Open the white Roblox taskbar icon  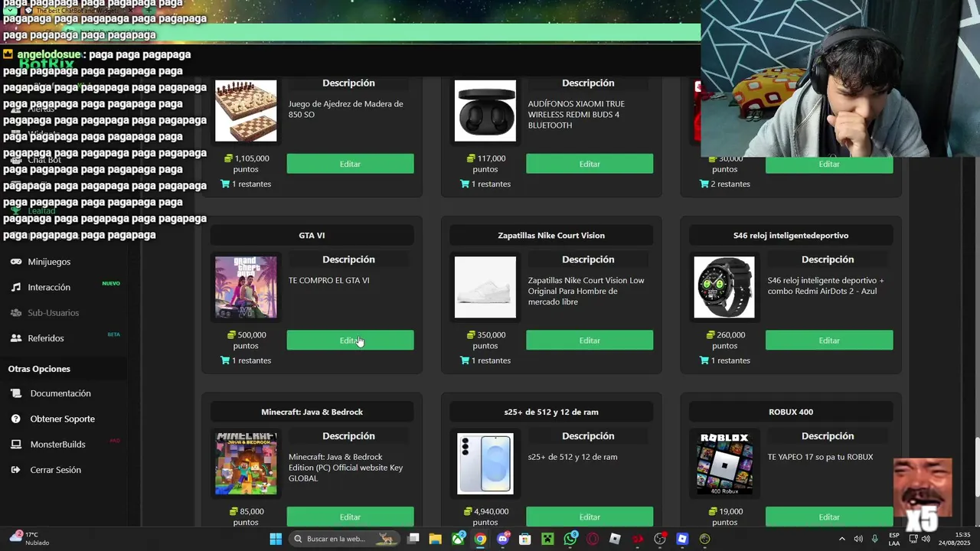point(615,539)
